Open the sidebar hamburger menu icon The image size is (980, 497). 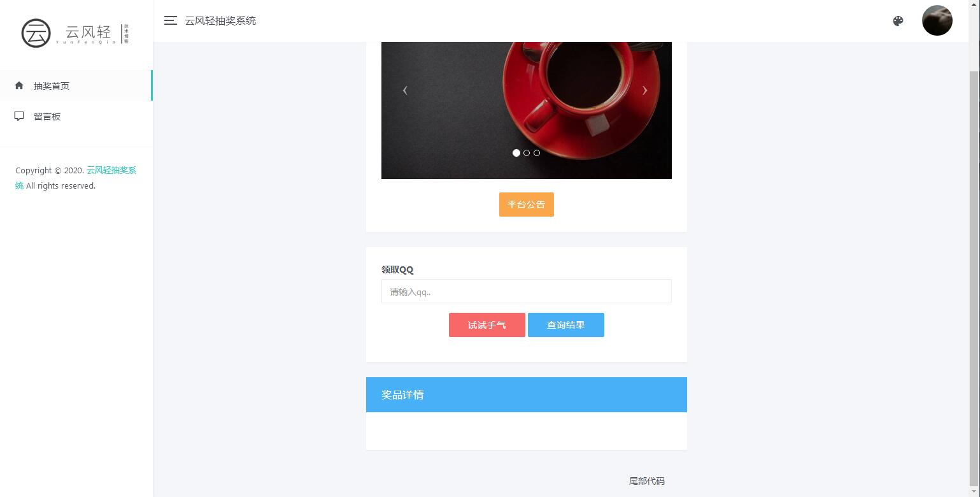point(170,20)
